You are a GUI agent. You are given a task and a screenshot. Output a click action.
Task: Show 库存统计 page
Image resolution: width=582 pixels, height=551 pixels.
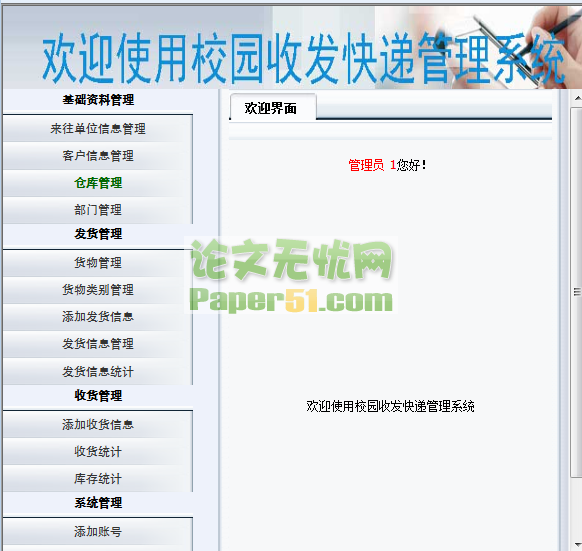[98, 479]
